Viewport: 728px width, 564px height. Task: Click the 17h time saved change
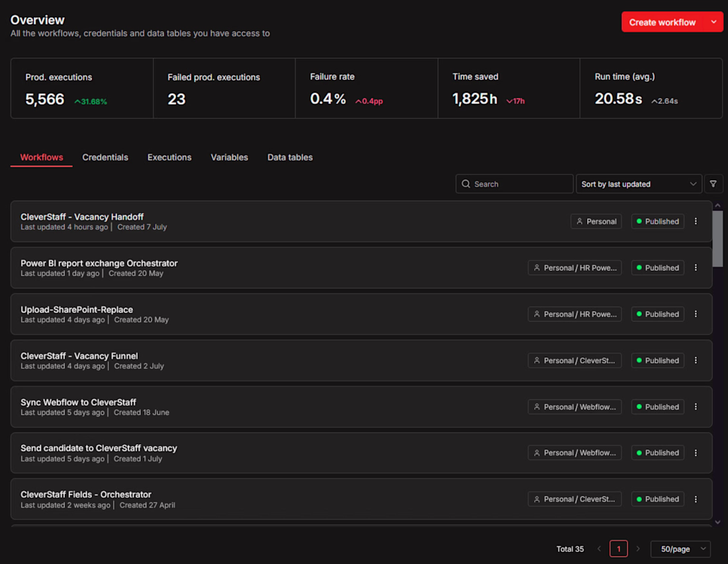(516, 101)
